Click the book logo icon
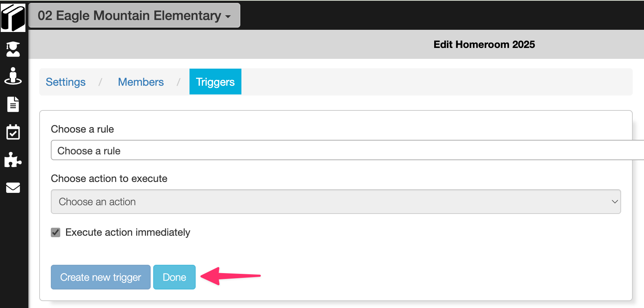Viewport: 644px width, 308px height. 13,18
